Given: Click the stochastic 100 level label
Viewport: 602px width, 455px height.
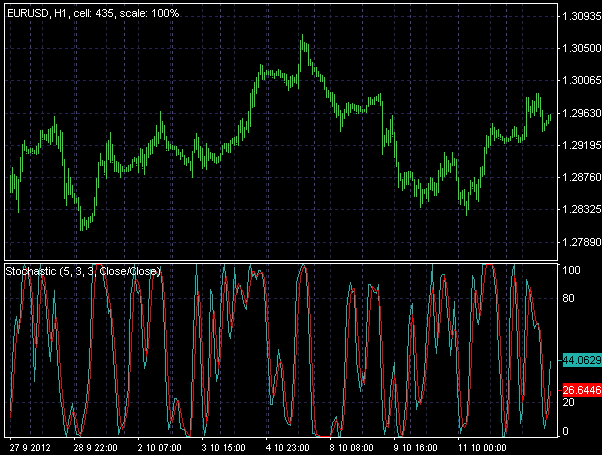Looking at the screenshot, I should coord(571,270).
